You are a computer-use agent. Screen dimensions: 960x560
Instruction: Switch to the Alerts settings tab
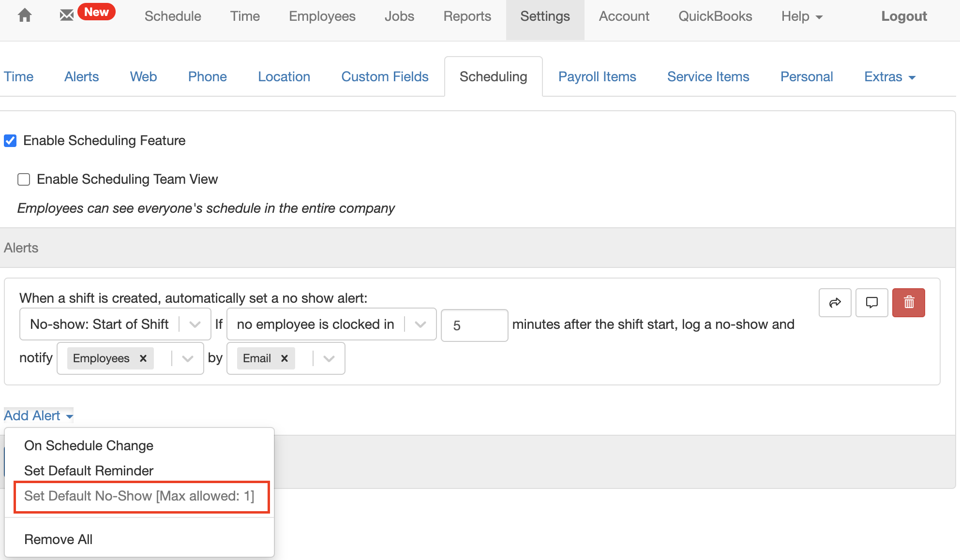81,77
